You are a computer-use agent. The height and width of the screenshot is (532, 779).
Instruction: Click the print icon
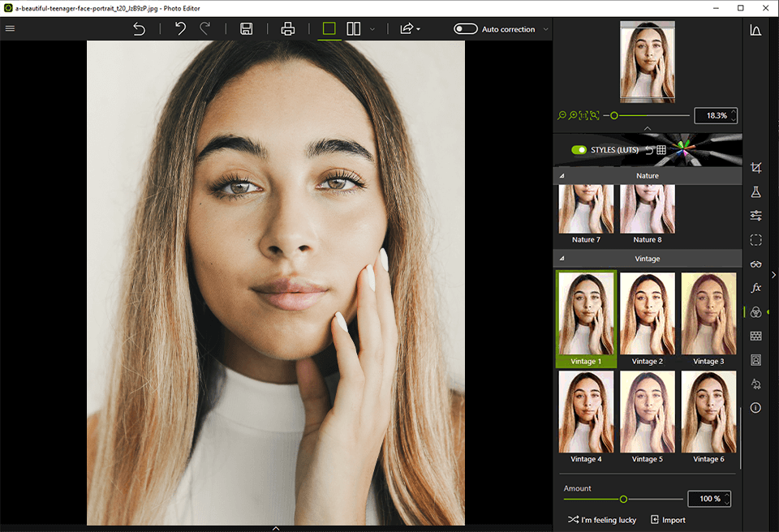point(287,29)
